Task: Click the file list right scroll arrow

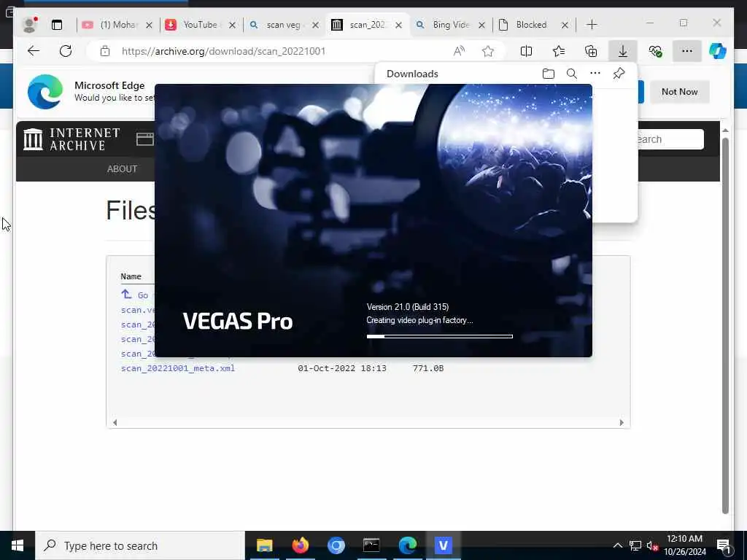Action: (x=622, y=422)
